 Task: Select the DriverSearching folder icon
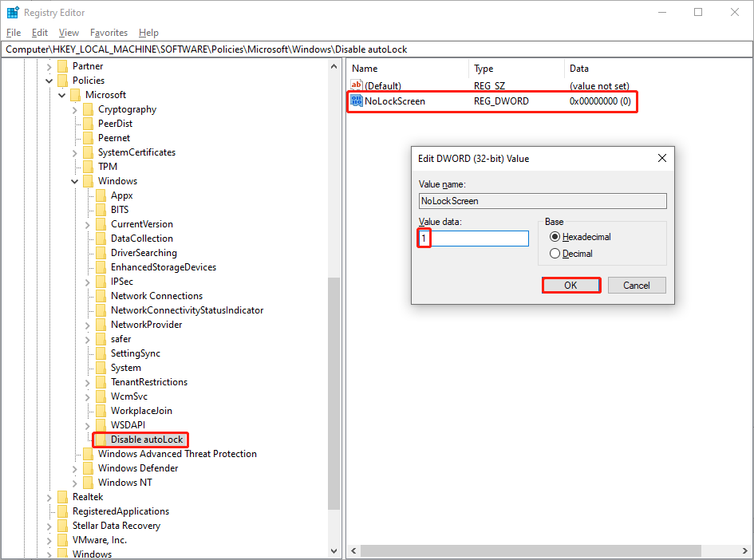click(x=101, y=254)
